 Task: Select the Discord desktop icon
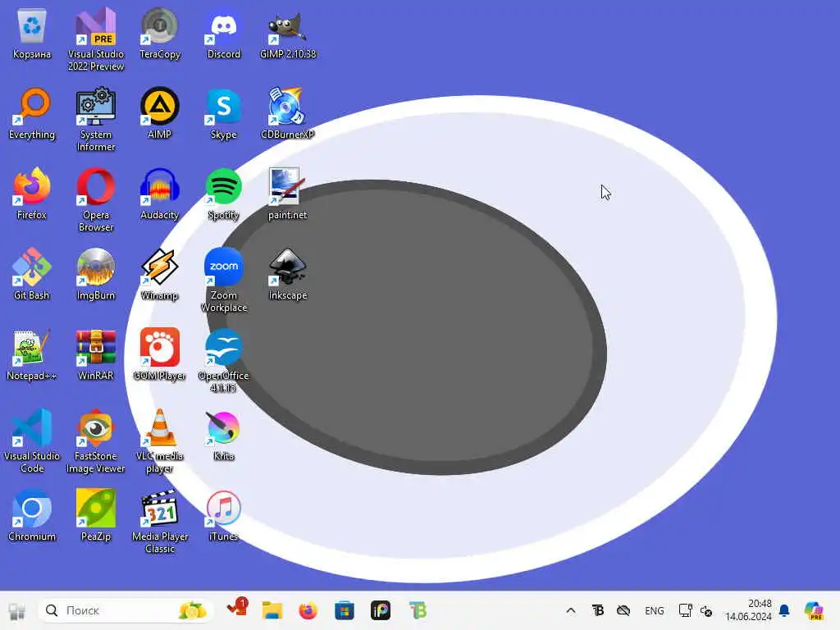pyautogui.click(x=223, y=33)
